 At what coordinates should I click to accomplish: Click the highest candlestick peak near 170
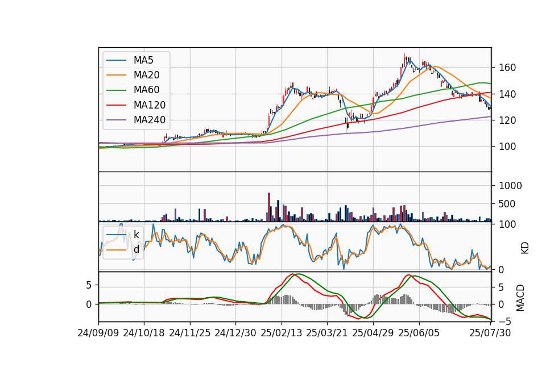click(404, 59)
